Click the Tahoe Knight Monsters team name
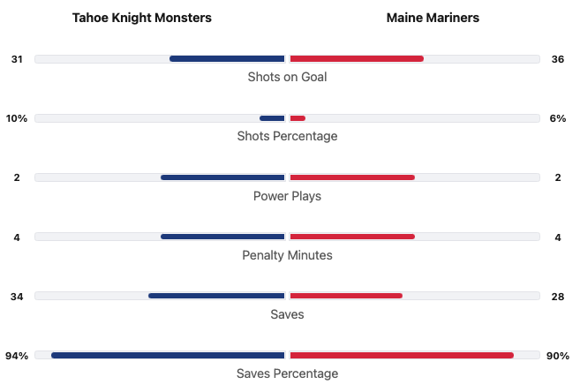 pos(141,18)
